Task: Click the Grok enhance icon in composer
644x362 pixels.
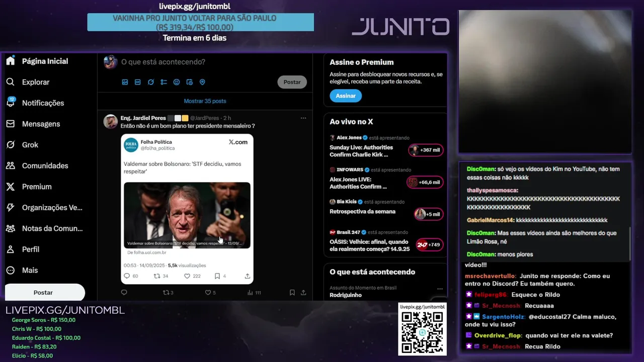Action: pos(150,82)
